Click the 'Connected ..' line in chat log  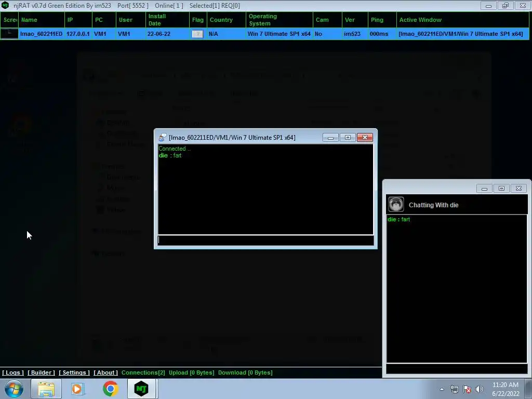(x=175, y=149)
